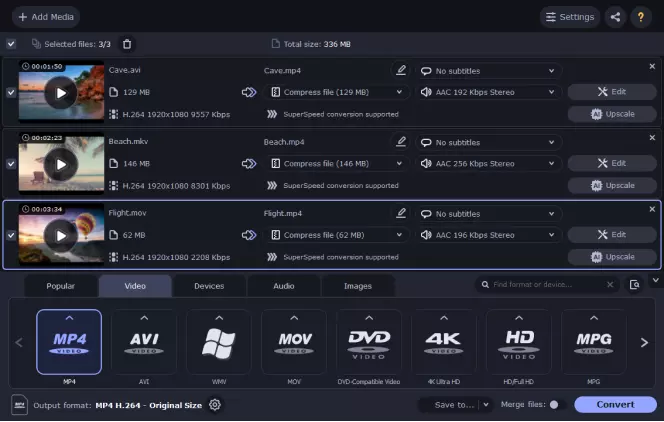The height and width of the screenshot is (422, 664).
Task: Toggle the select all files checkbox
Action: pyautogui.click(x=11, y=44)
